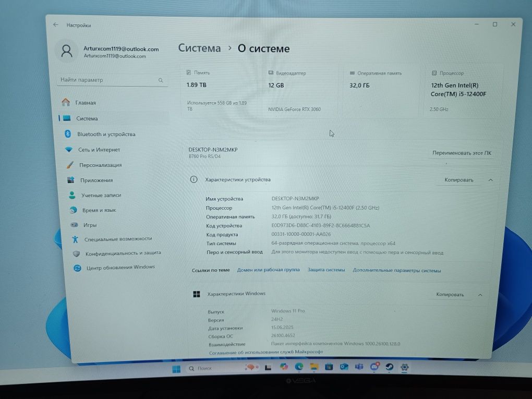532x399 pixels.
Task: Click the Игры gamepad icon
Action: coord(74,225)
